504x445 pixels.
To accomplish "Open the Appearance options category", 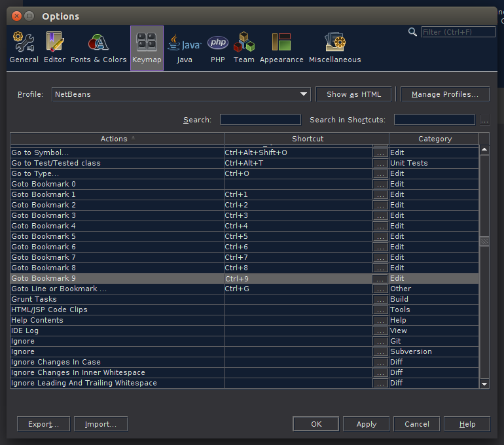I will (281, 48).
